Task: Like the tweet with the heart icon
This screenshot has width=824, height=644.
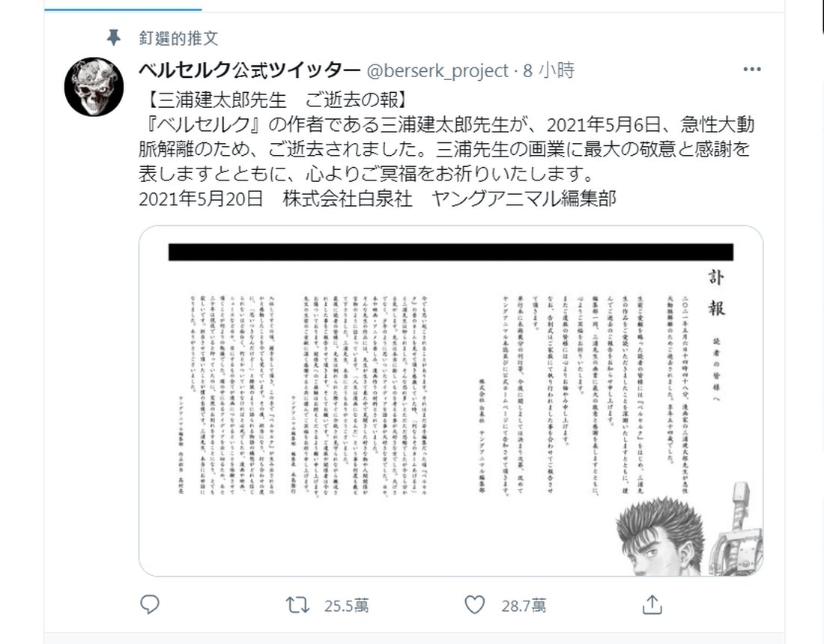Action: point(474,605)
